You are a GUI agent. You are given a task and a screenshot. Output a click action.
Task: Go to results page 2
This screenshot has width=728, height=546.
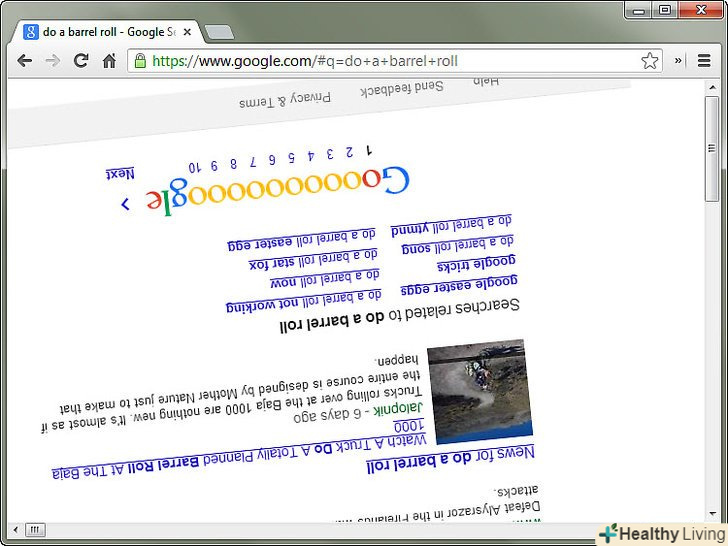tap(349, 152)
